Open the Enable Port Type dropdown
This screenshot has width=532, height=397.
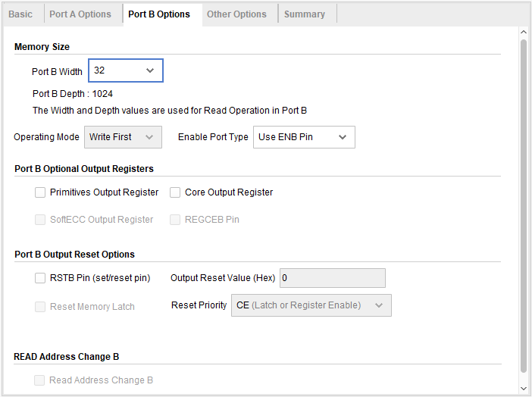pos(303,137)
